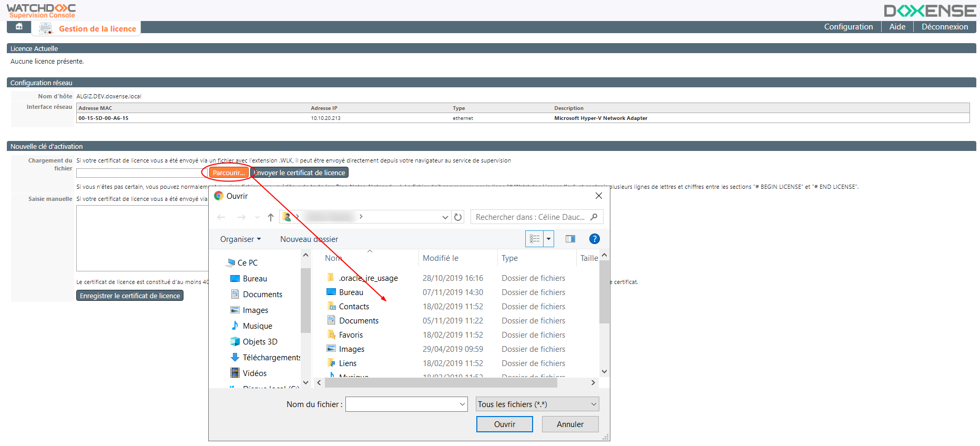Click the home icon in the navigation bar

pos(19,27)
